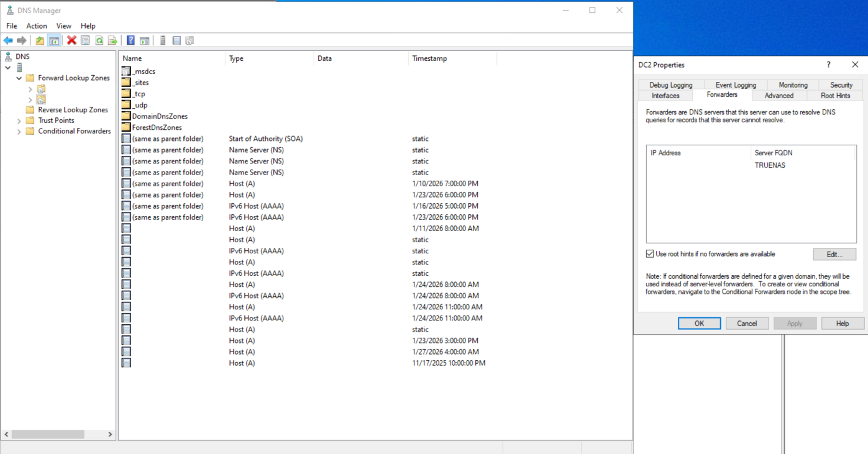Expand the Trust Points node
Image resolution: width=868 pixels, height=454 pixels.
click(x=19, y=120)
